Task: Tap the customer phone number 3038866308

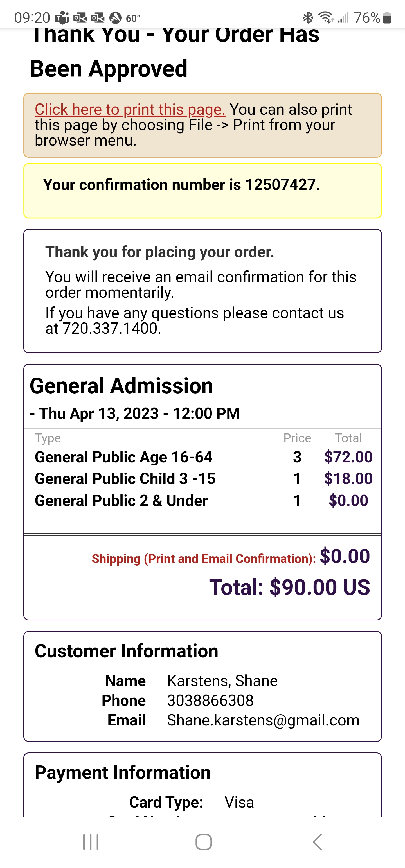Action: point(210,700)
